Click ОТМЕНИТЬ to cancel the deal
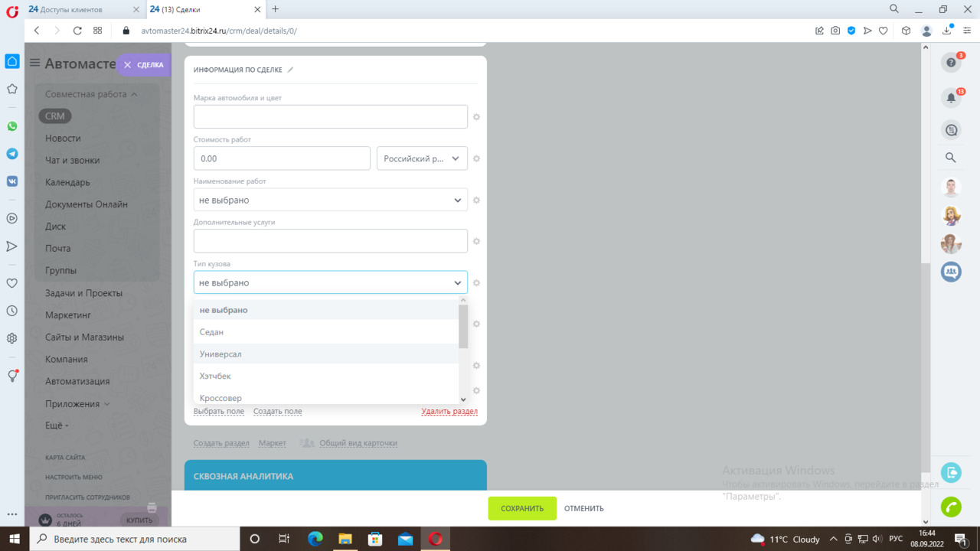980x551 pixels. [584, 508]
